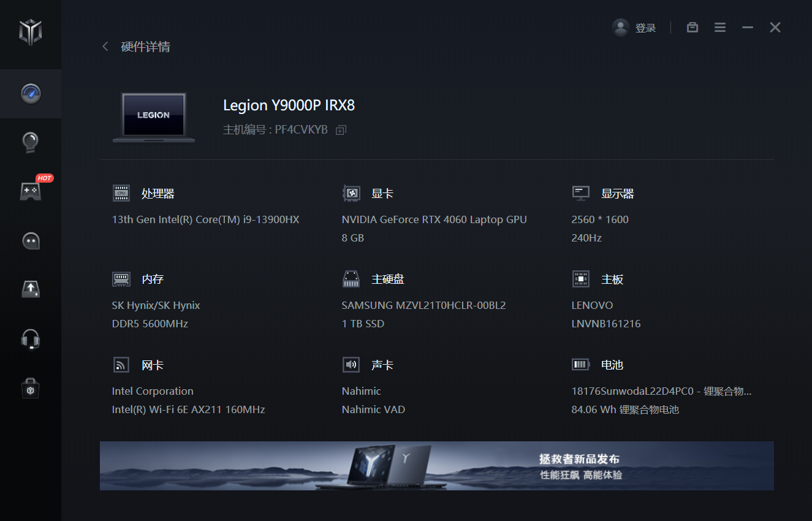Copy the host serial number
This screenshot has height=521, width=812.
341,130
